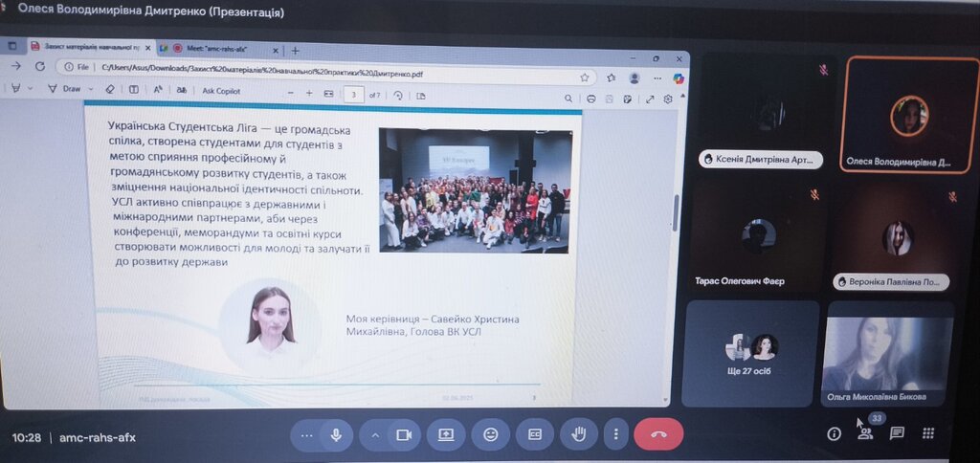The width and height of the screenshot is (980, 463).
Task: Click the PDF page number field
Action: pos(355,95)
